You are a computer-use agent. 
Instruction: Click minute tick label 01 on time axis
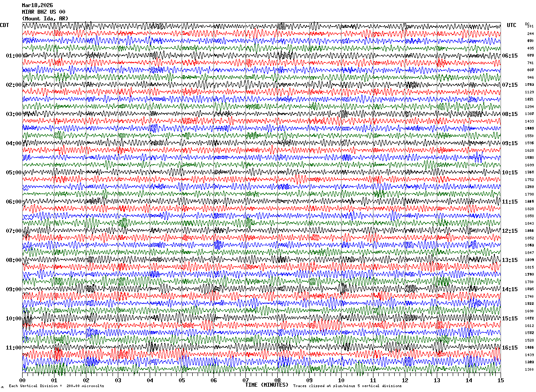pyautogui.click(x=54, y=380)
